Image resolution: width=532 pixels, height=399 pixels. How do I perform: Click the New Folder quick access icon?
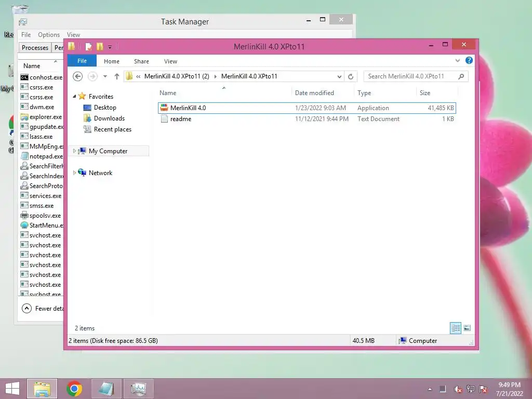[x=100, y=46]
